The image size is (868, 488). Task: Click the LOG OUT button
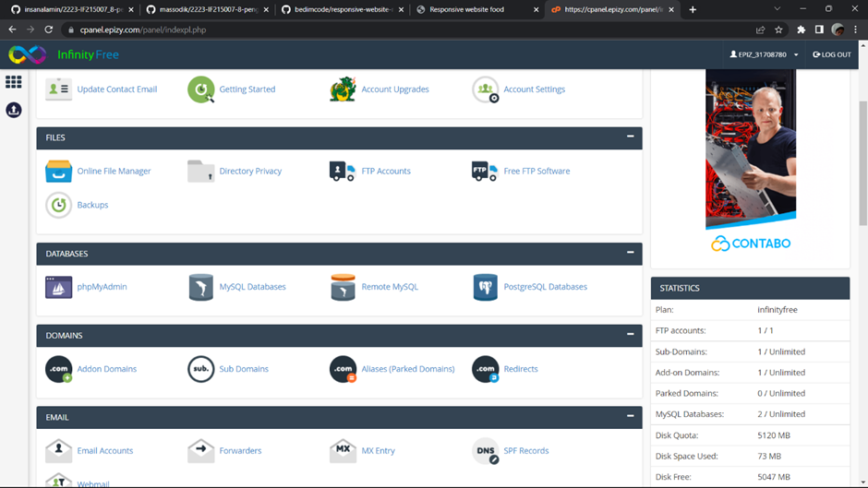pos(831,54)
